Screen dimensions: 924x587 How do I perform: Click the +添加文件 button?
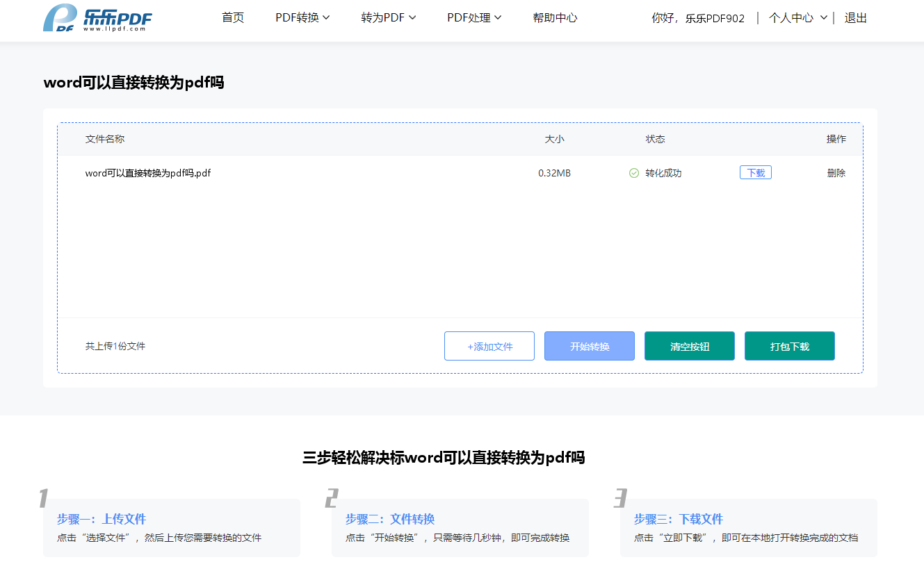coord(489,346)
